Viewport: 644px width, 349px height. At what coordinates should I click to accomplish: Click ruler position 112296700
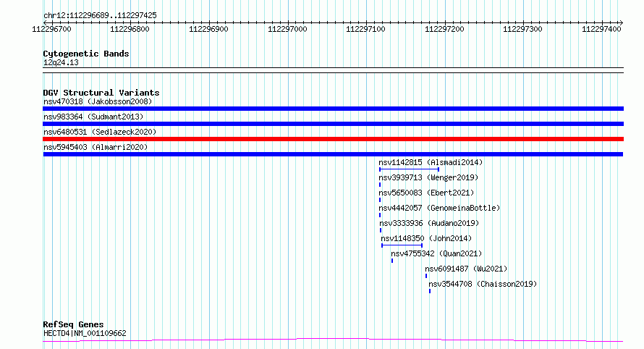52,29
